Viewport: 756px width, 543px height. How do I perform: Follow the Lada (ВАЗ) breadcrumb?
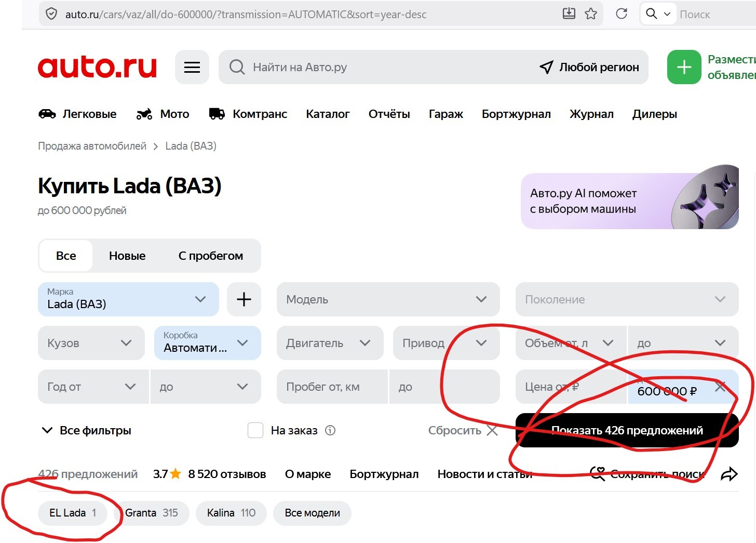coord(191,146)
